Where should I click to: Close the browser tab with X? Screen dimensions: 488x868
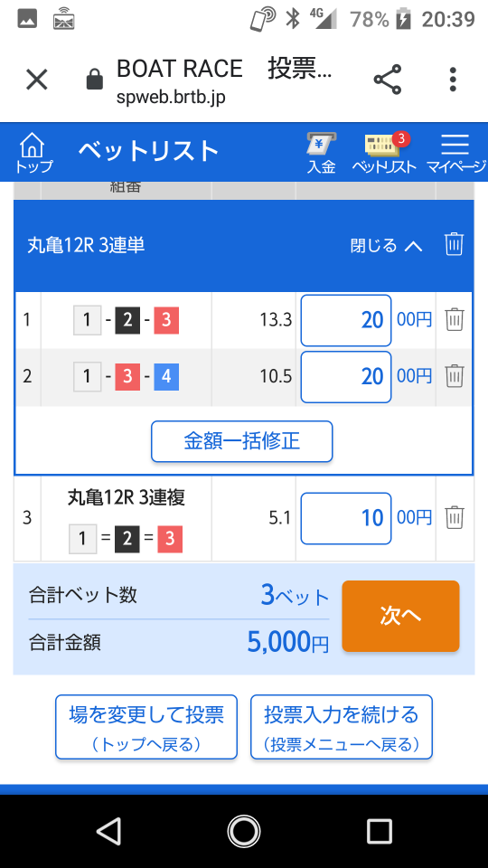37,80
